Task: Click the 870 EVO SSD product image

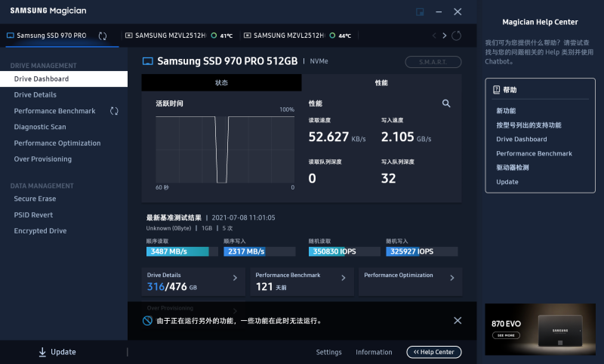Action: (559, 332)
